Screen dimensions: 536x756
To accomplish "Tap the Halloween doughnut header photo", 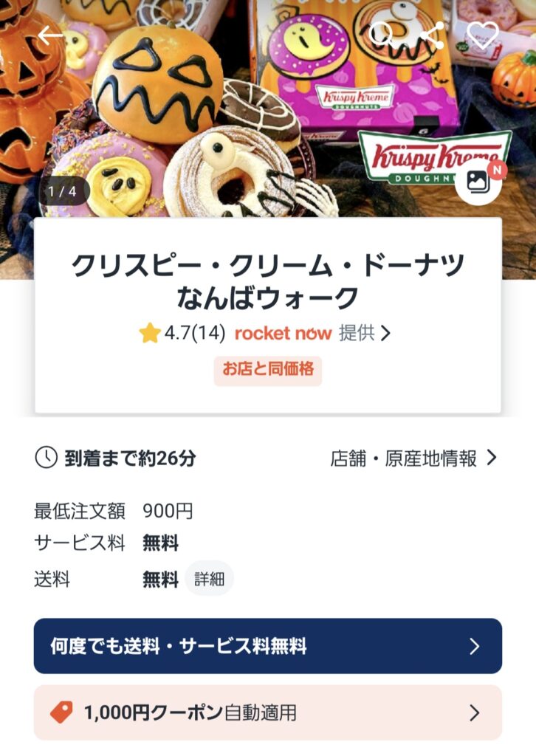I will (268, 109).
